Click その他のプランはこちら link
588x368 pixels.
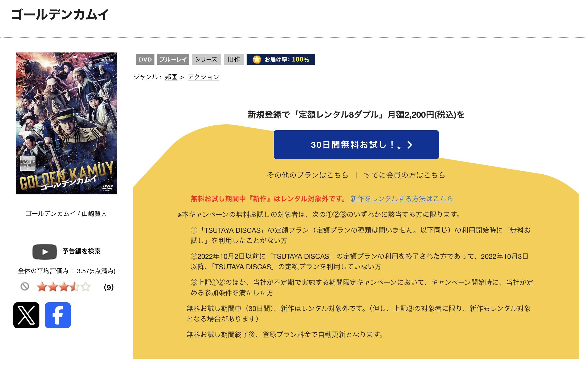click(x=307, y=175)
